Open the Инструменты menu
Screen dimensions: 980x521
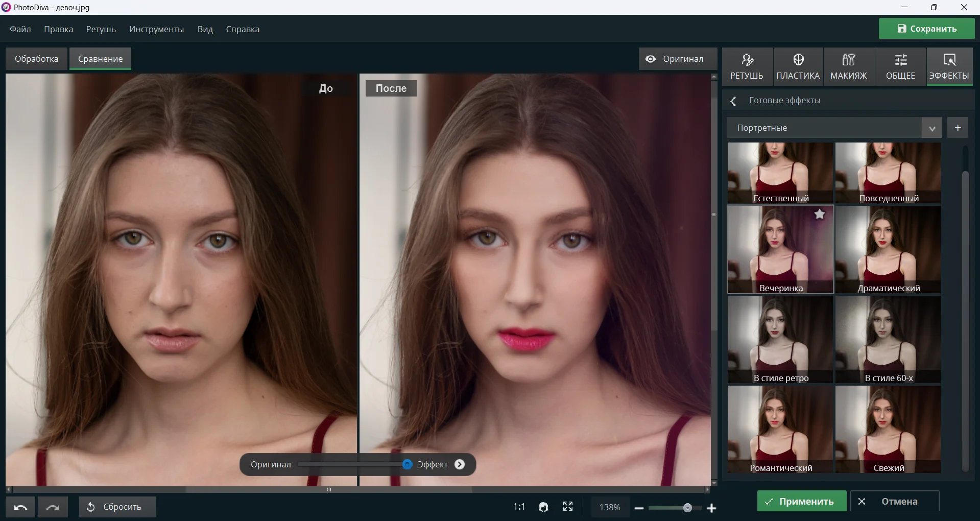(156, 29)
